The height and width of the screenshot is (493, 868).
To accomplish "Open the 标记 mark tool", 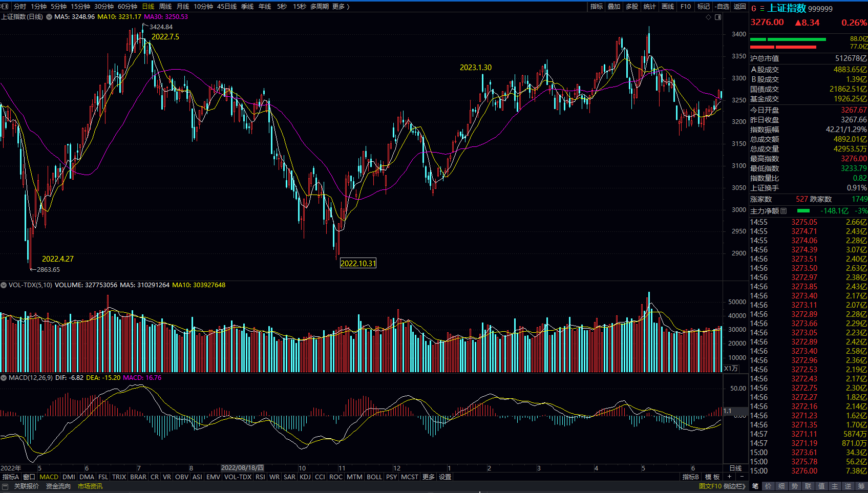I will pos(704,7).
